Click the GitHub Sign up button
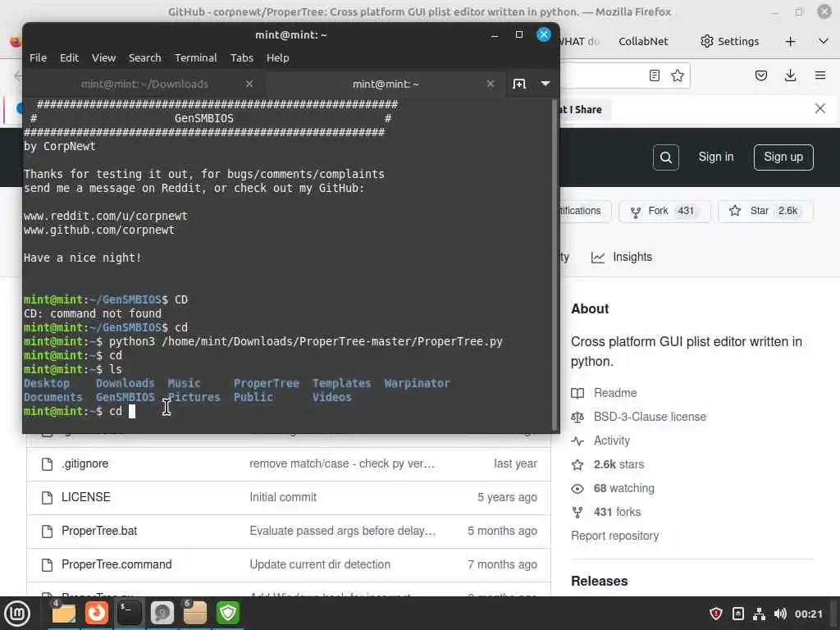Viewport: 840px width, 630px height. 783,157
